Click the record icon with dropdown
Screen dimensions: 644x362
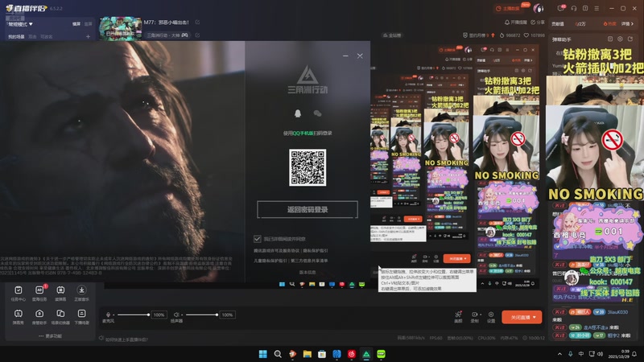click(x=475, y=316)
